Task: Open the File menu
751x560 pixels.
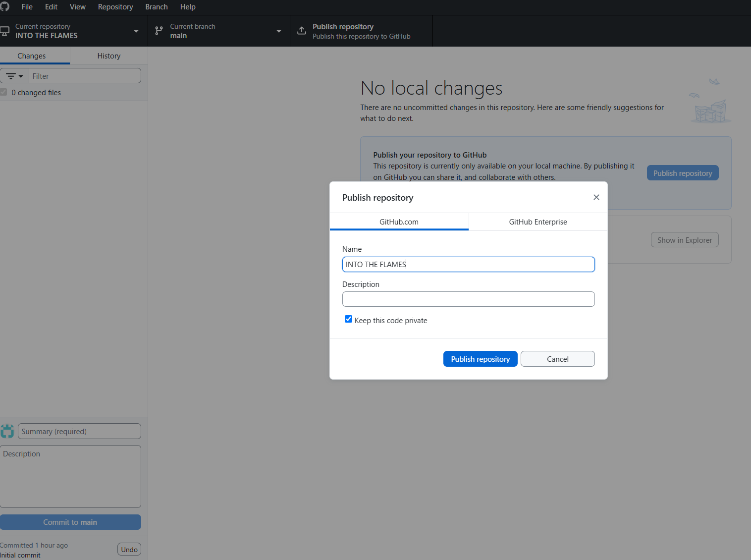Action: click(x=27, y=7)
